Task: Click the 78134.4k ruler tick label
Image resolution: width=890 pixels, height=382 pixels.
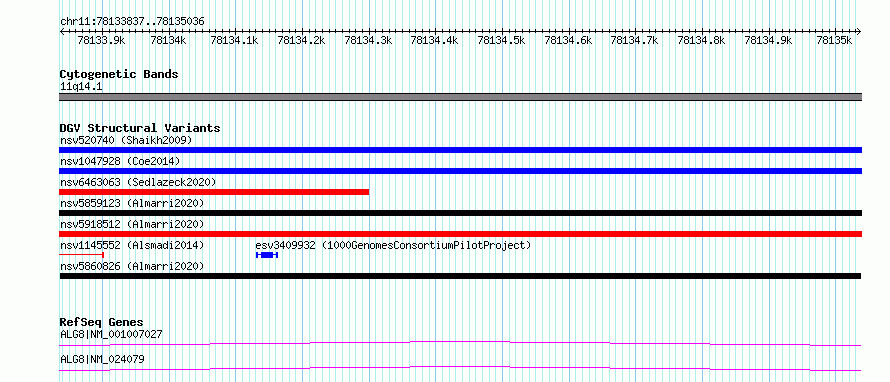Action: (434, 40)
